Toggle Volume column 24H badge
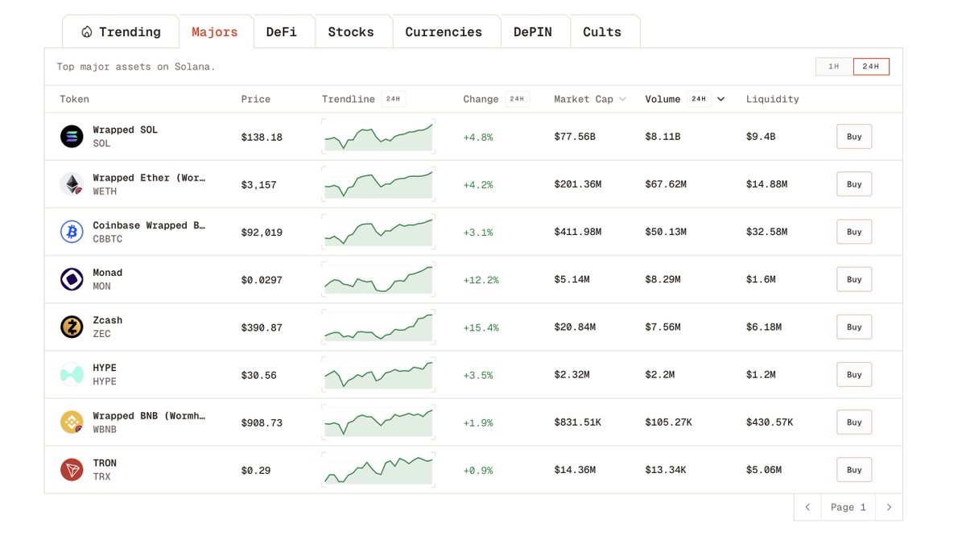 tap(699, 99)
